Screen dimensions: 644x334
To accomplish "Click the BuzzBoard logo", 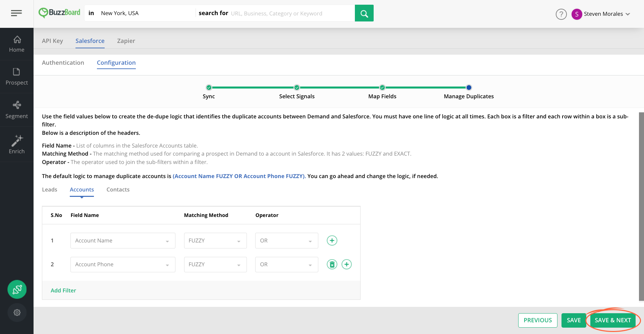I will click(x=59, y=13).
